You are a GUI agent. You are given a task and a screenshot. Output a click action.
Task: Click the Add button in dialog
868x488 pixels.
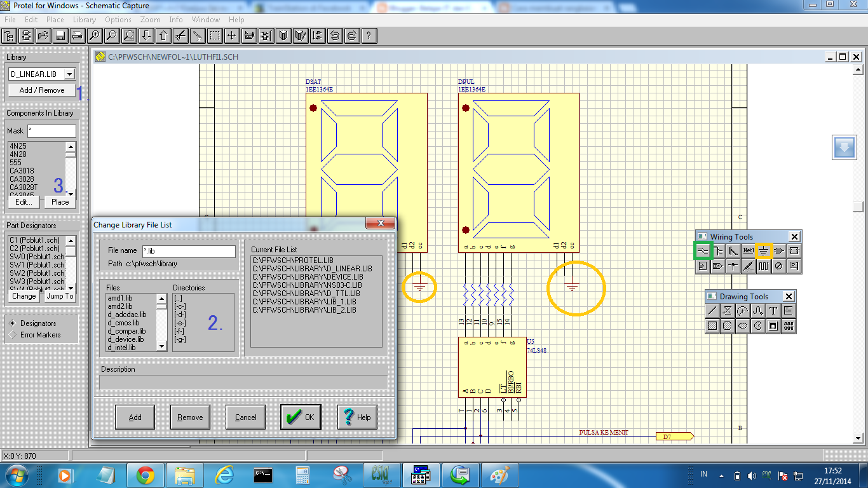point(135,417)
